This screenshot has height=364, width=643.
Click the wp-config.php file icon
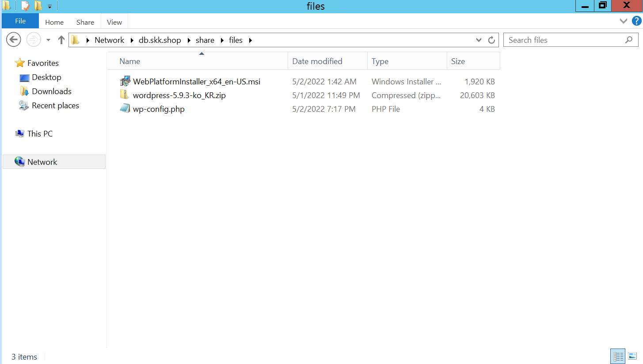(x=125, y=109)
